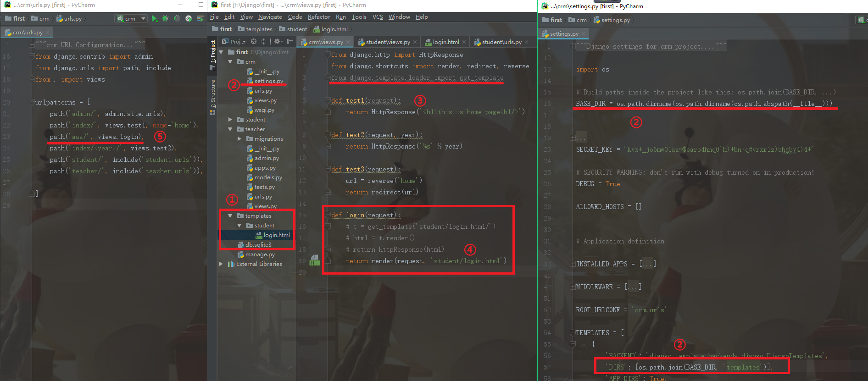Screen dimensions: 868x381
Task: Click scroll-from-source target icon in Project panel
Action: (254, 41)
